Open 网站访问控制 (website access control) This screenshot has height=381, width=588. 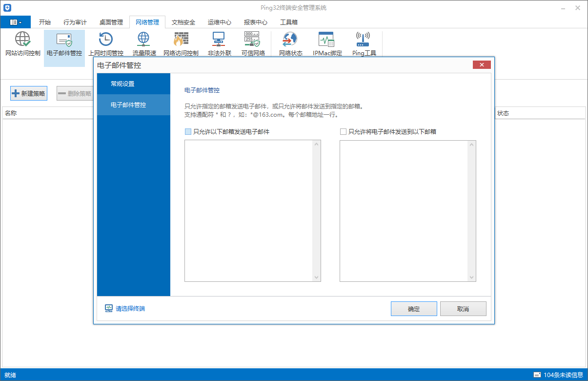[22, 44]
